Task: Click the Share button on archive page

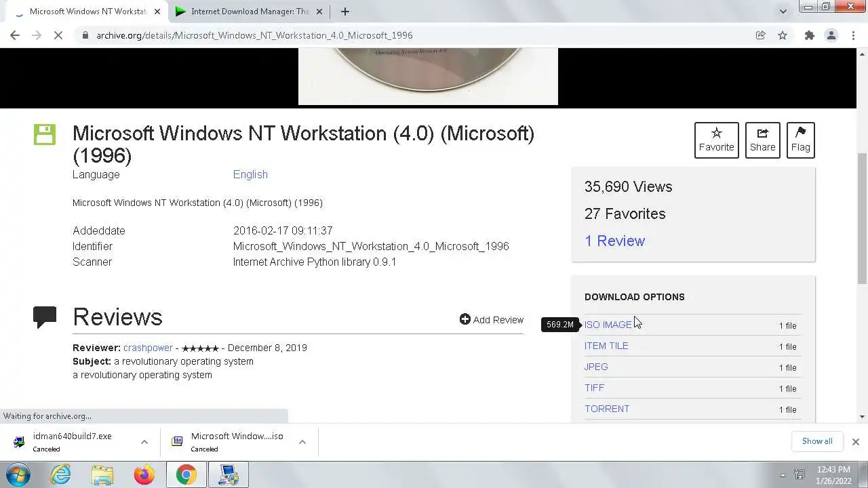Action: [x=763, y=140]
